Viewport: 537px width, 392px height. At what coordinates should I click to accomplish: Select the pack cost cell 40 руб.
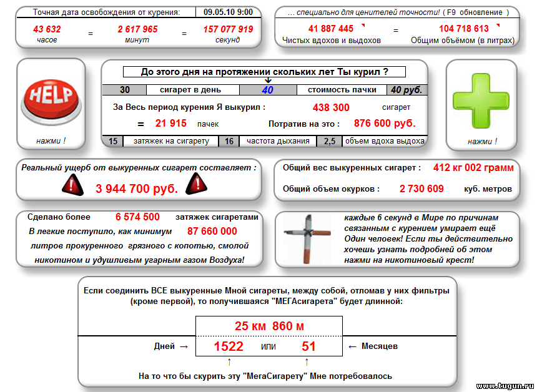pyautogui.click(x=407, y=90)
